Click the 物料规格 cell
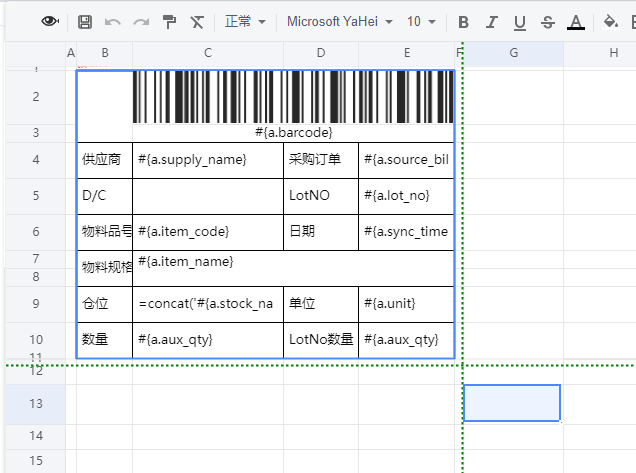 point(105,268)
